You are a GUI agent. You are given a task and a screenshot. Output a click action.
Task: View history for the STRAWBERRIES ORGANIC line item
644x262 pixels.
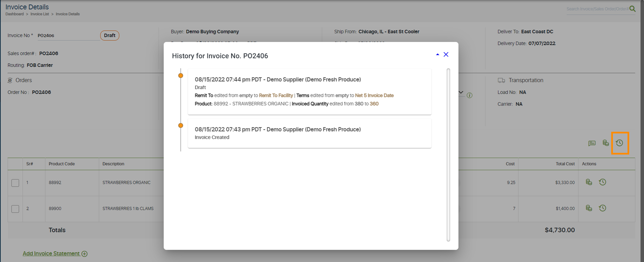click(x=603, y=182)
